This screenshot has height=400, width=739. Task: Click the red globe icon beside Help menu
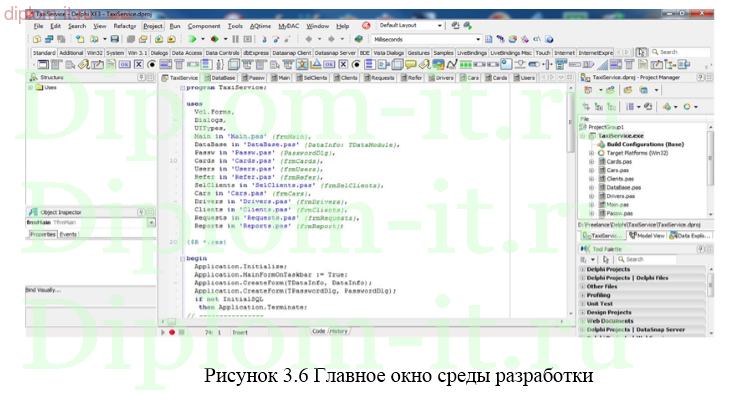pos(366,26)
